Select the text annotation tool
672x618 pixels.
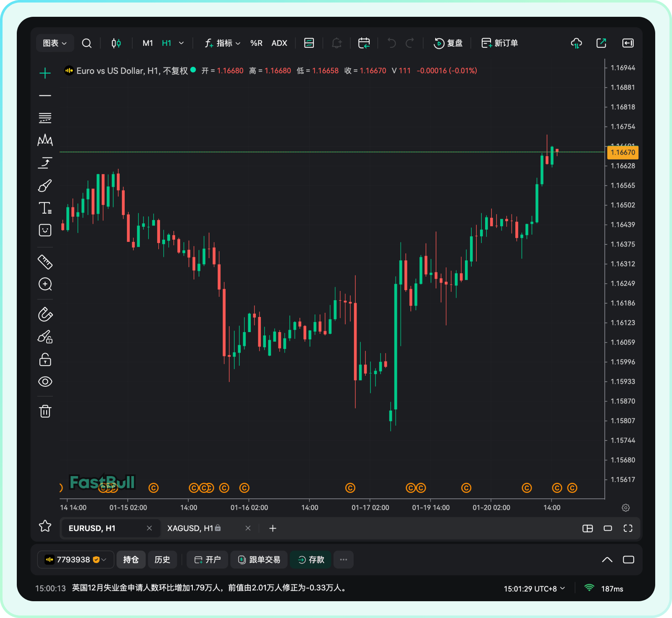coord(45,208)
